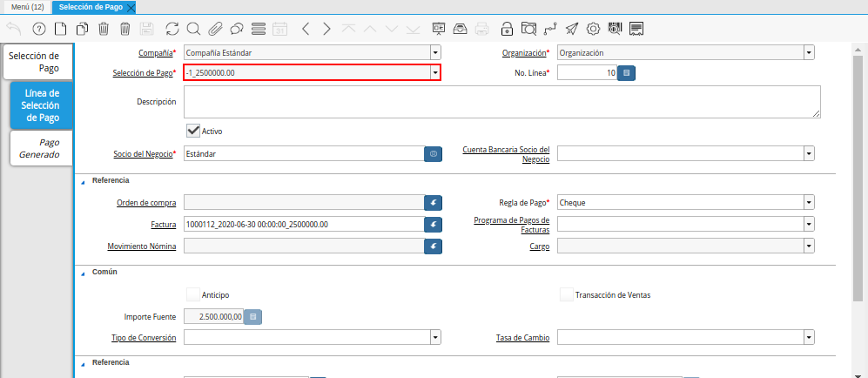Image resolution: width=868 pixels, height=378 pixels.
Task: Open report with presentation board icon
Action: (439, 29)
